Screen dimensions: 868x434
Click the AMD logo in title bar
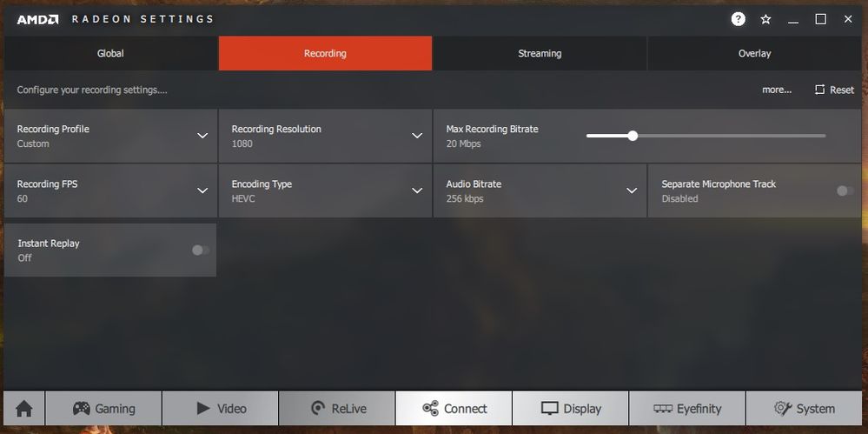point(37,19)
